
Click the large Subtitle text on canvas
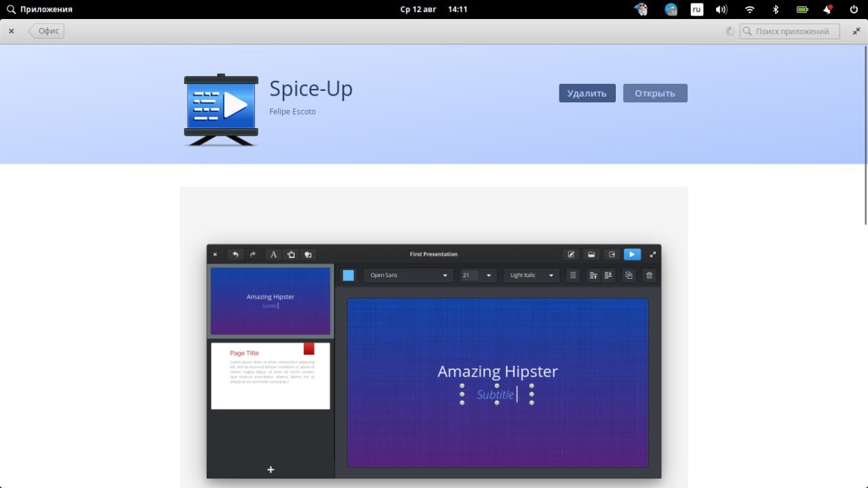[x=495, y=394]
